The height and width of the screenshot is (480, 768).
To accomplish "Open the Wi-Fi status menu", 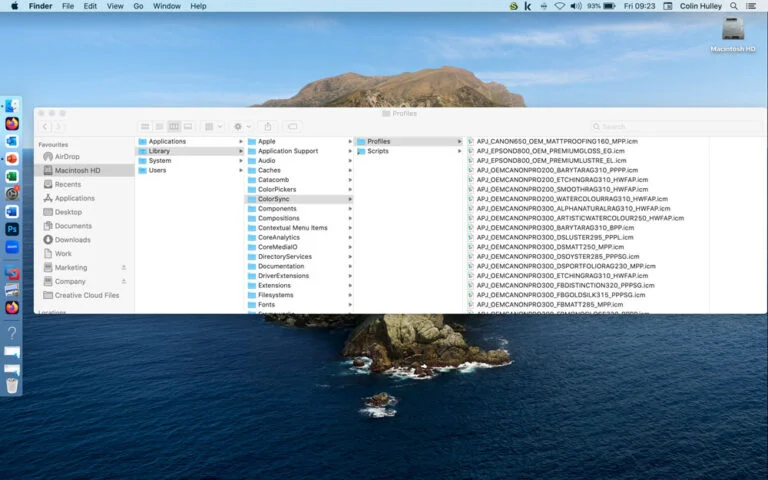I will [x=558, y=6].
